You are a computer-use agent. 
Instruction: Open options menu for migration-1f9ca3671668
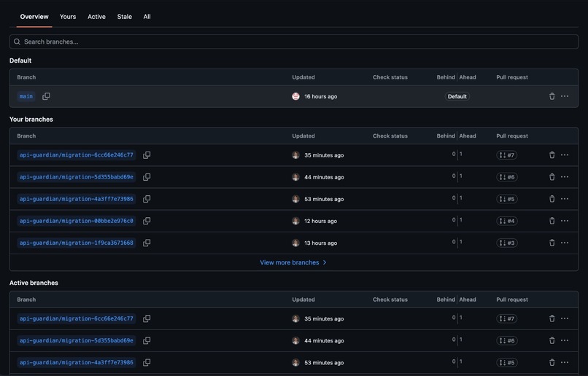tap(565, 243)
